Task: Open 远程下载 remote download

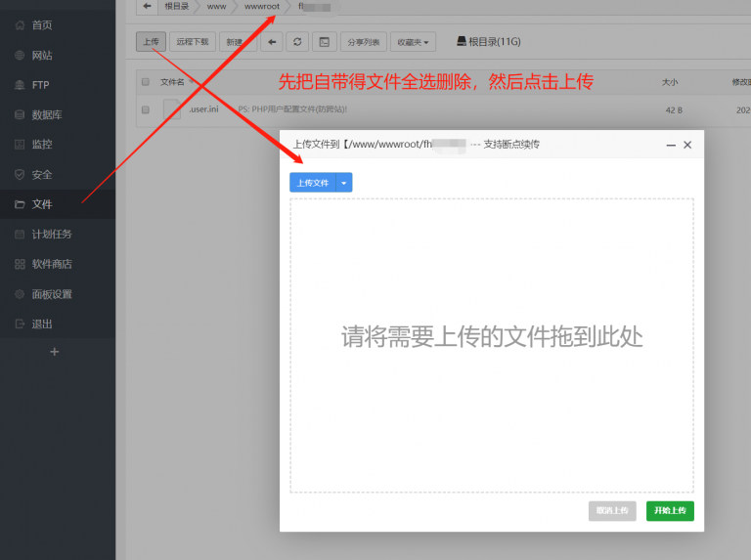Action: click(x=193, y=42)
